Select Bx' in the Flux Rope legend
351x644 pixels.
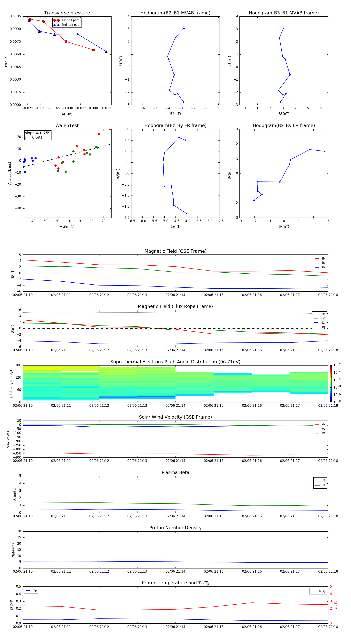[320, 314]
